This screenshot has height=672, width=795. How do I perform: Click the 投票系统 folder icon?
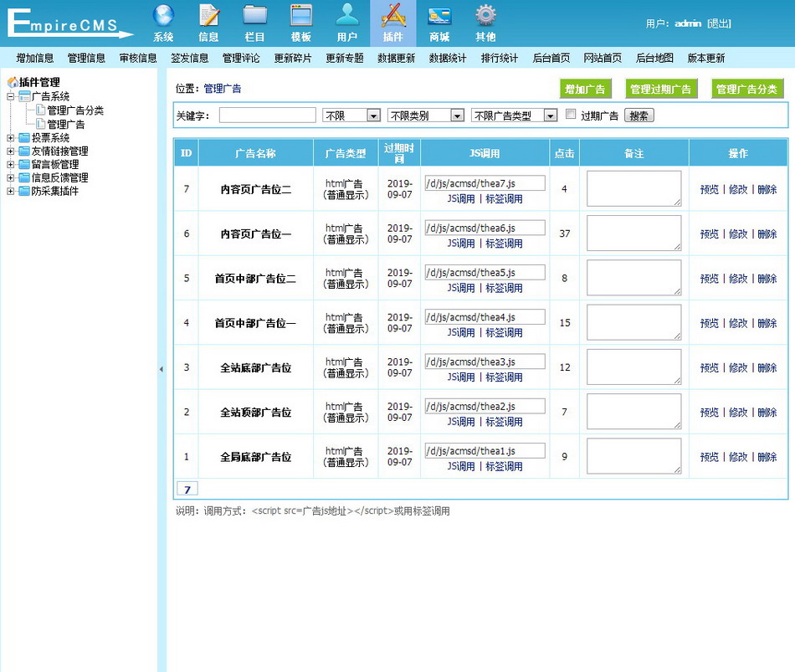pyautogui.click(x=24, y=138)
